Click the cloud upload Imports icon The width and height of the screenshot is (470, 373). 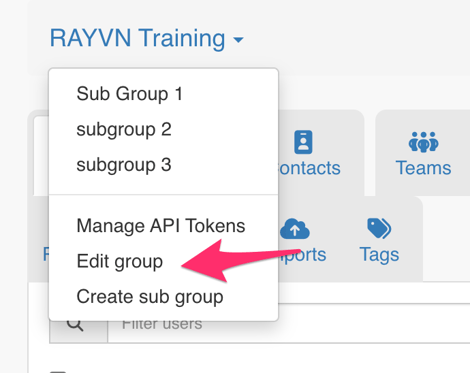295,229
